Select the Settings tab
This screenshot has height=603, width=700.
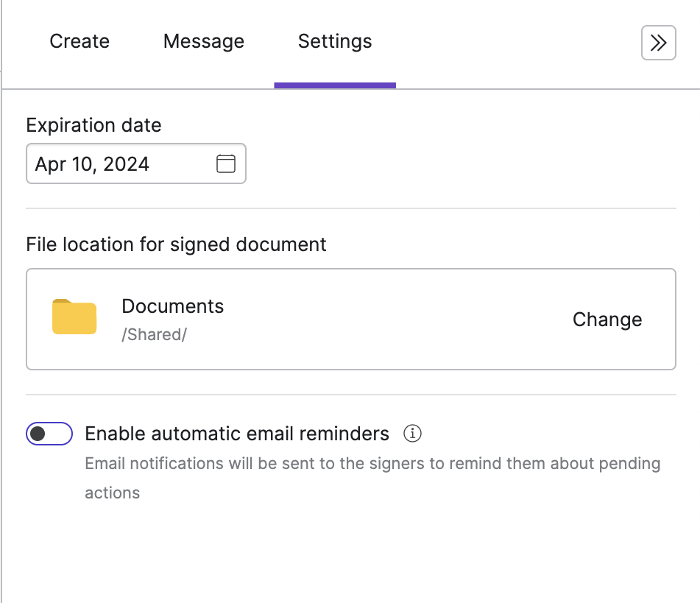pyautogui.click(x=335, y=42)
